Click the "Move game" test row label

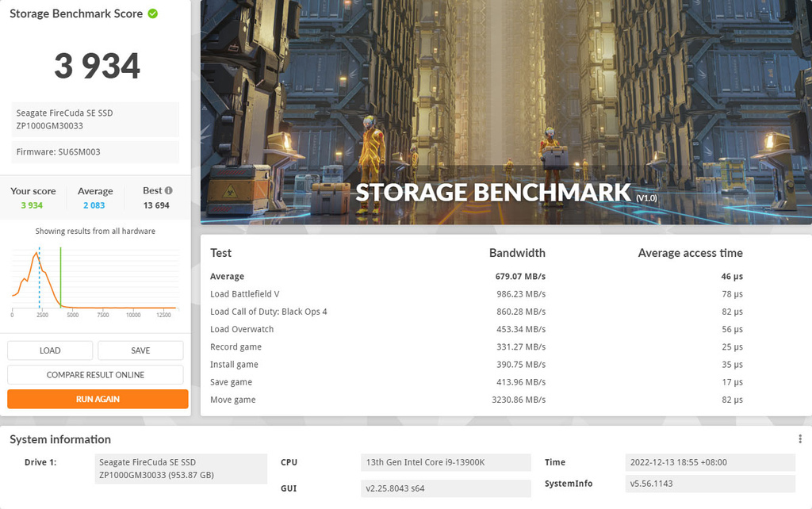[x=233, y=400]
